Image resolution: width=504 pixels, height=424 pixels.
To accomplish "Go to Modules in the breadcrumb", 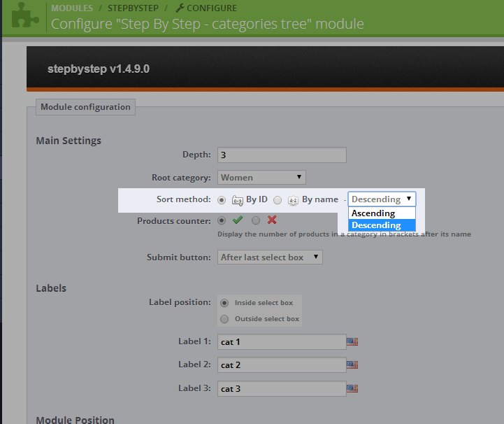I will click(72, 8).
